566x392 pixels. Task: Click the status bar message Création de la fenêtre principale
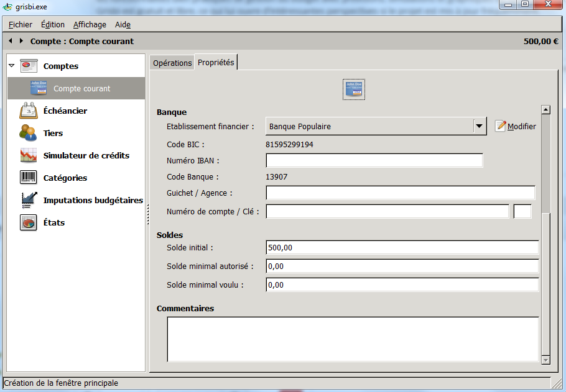click(x=61, y=383)
